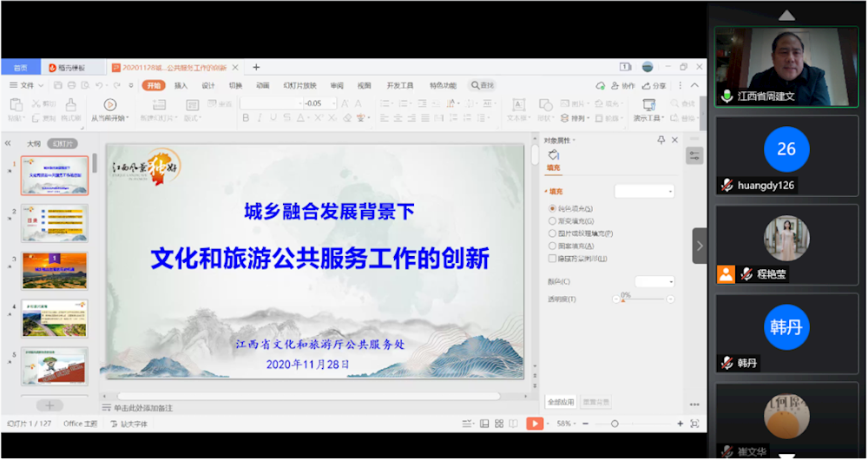Select the 渐变填充 gradient fill radio option

552,221
